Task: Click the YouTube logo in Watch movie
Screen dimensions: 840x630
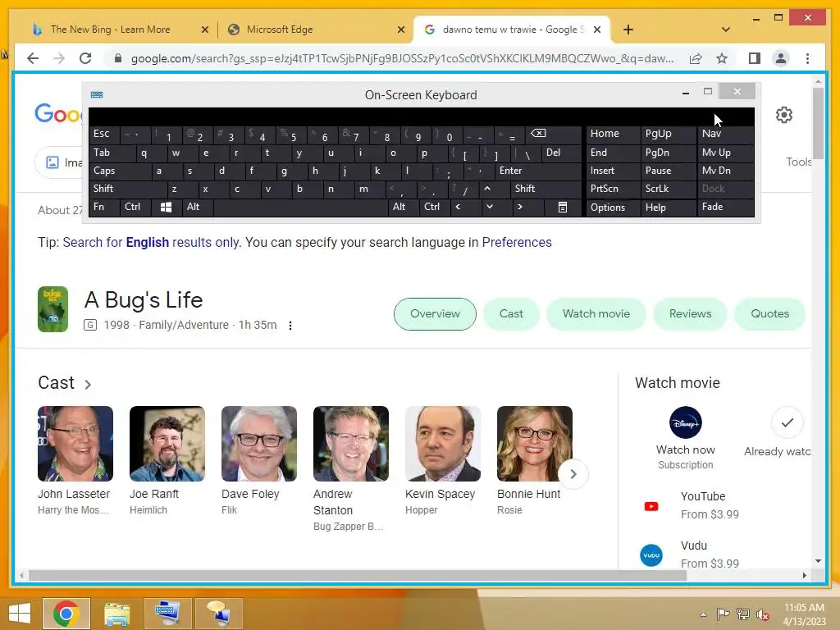Action: click(651, 506)
